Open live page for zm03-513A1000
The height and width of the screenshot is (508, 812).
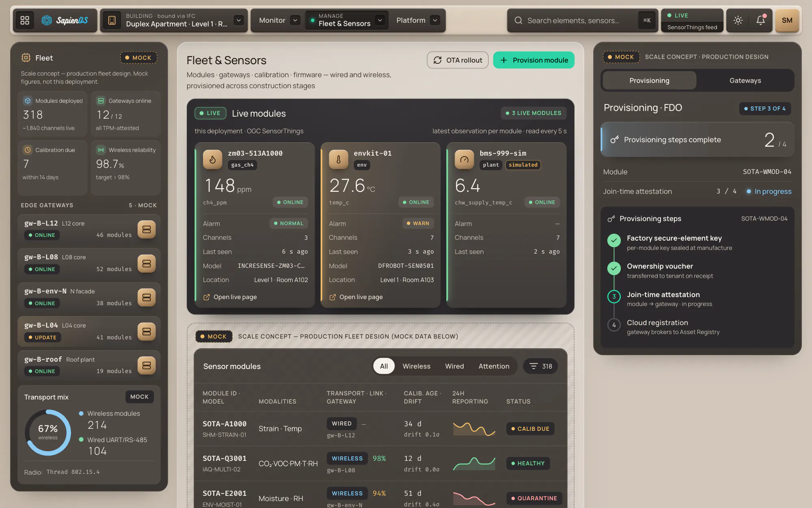230,297
